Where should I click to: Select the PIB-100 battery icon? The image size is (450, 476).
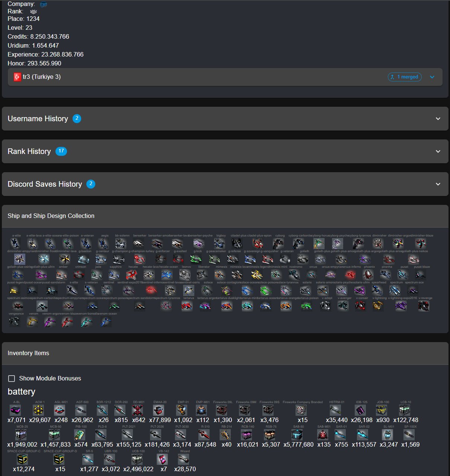(80, 435)
